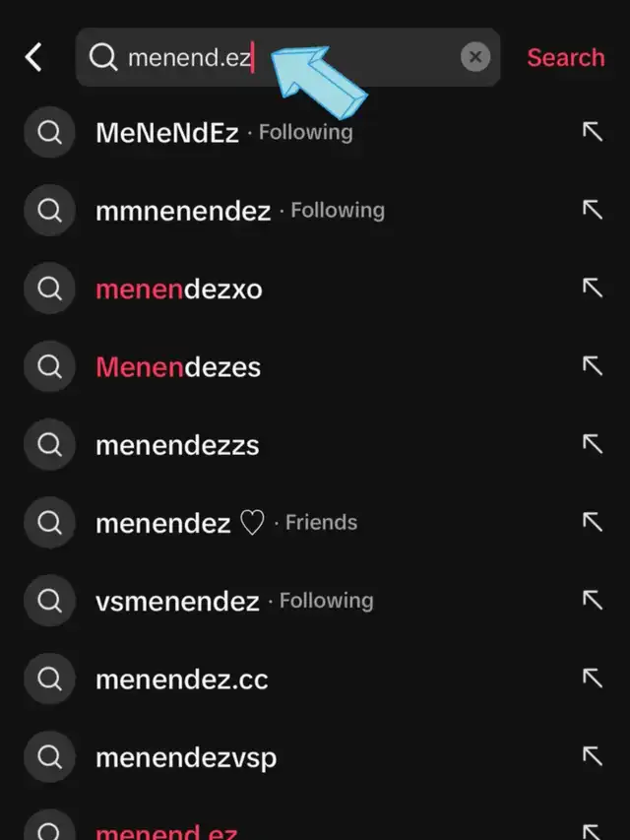630x840 pixels.
Task: Tap the magnifier icon beside menendezvsp
Action: 50,757
